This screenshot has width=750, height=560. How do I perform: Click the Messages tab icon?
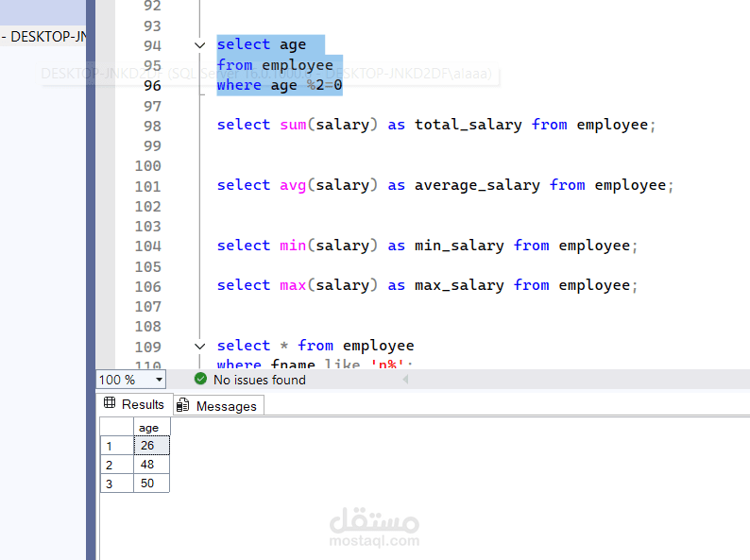pos(183,406)
